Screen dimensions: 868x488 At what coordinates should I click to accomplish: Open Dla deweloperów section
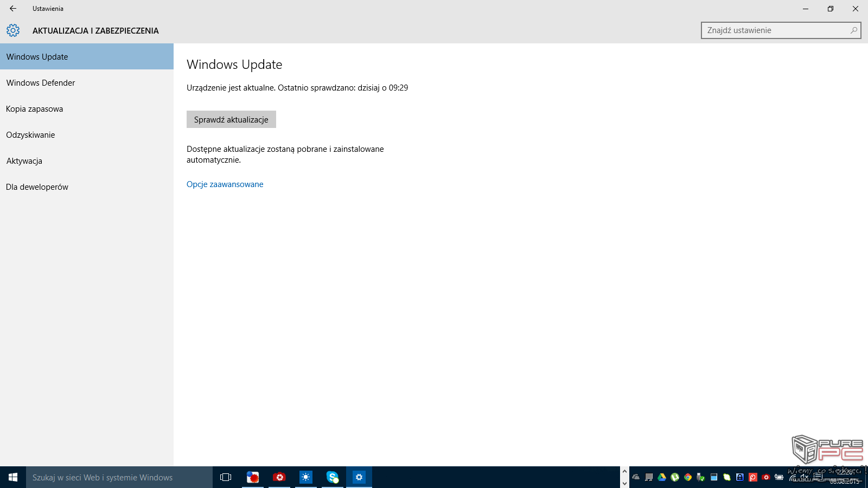tap(87, 187)
